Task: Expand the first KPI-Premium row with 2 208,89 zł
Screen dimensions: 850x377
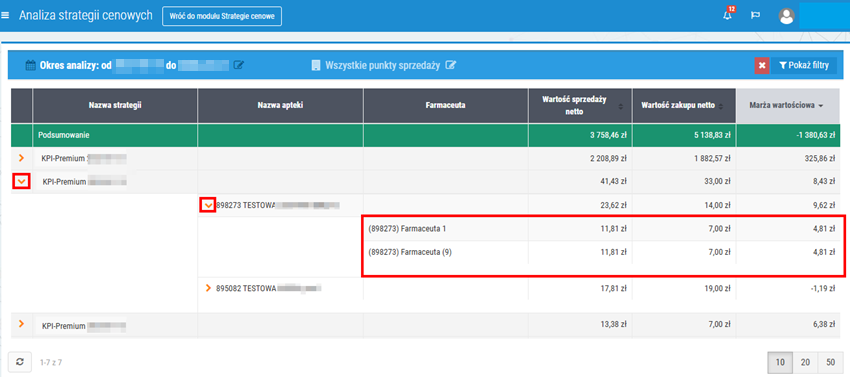Action: 21,158
